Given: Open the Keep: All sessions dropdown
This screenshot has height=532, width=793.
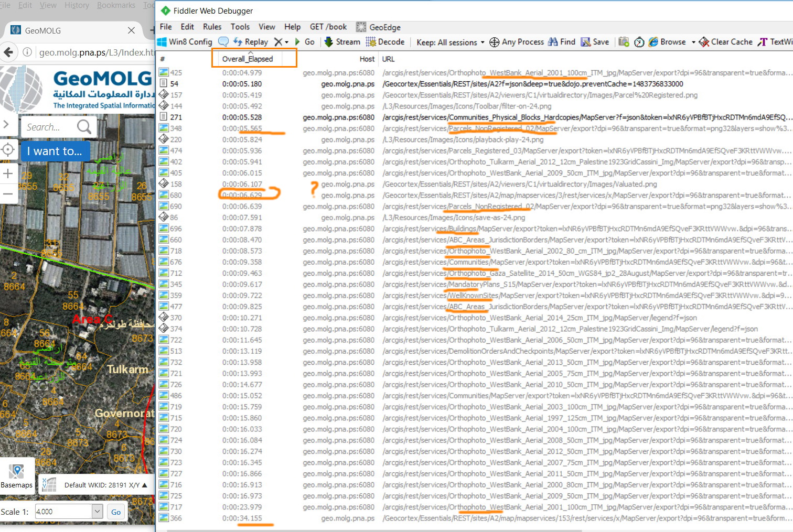Looking at the screenshot, I should (x=451, y=42).
